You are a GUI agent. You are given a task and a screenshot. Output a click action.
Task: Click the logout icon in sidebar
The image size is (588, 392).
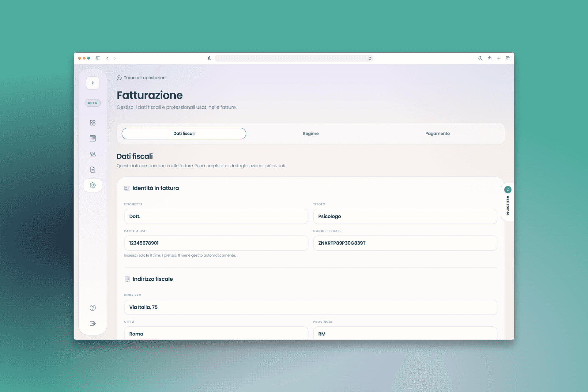coord(92,323)
